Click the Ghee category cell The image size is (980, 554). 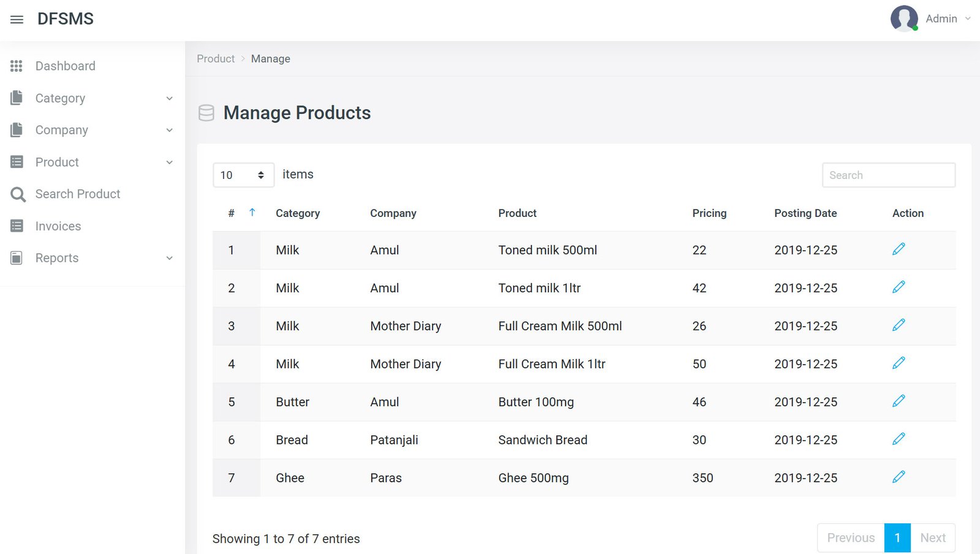(x=290, y=478)
